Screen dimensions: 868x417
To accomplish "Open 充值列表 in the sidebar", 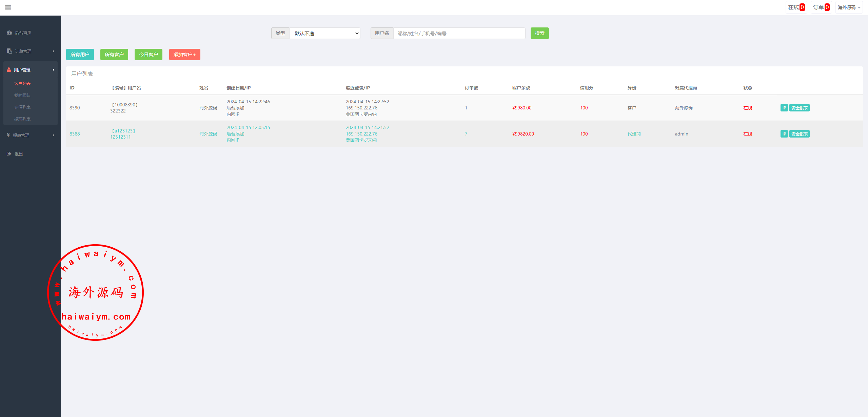I will click(x=22, y=107).
